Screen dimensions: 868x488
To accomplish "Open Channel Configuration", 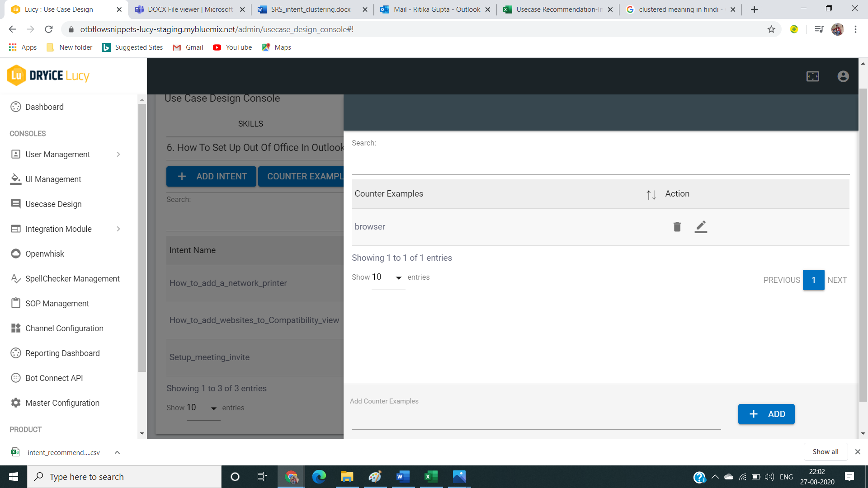I will [x=65, y=328].
